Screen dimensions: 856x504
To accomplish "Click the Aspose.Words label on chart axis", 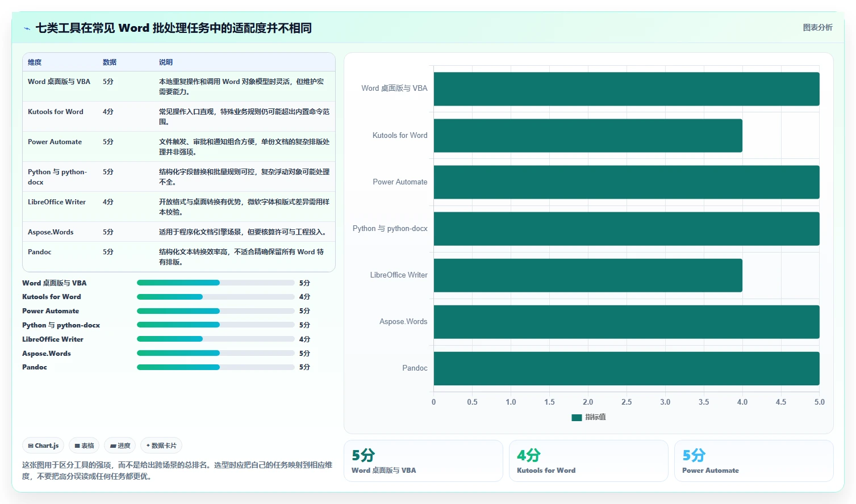I will [x=403, y=322].
